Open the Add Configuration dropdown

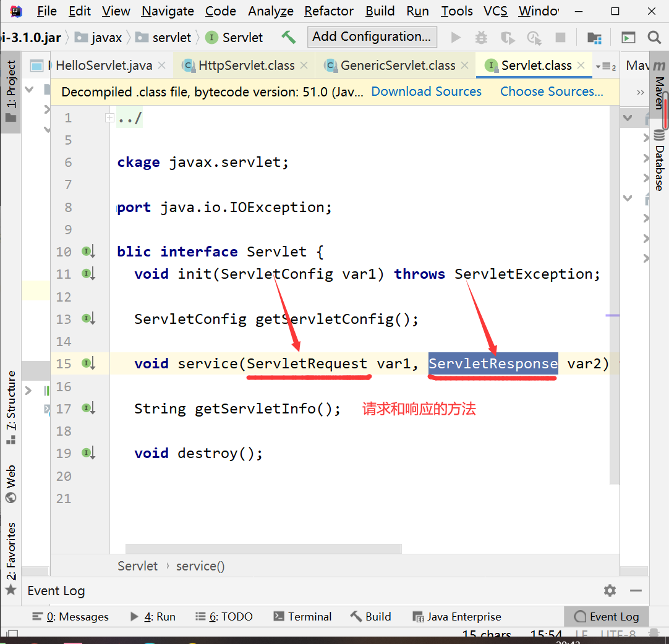(372, 37)
